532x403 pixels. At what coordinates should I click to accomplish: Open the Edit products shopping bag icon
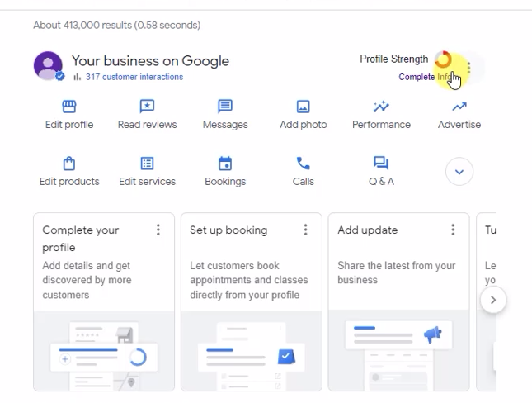click(x=69, y=164)
